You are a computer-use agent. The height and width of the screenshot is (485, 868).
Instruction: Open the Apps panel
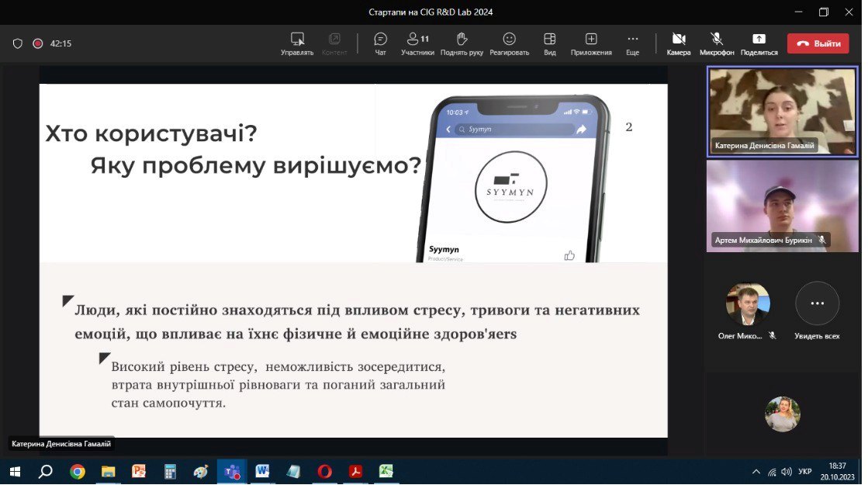pos(591,43)
